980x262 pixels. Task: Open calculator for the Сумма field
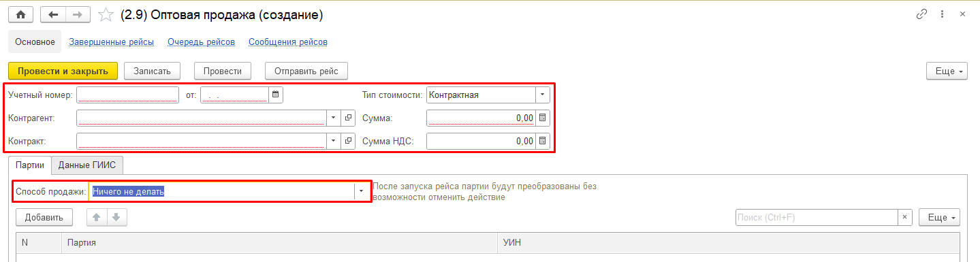click(543, 118)
